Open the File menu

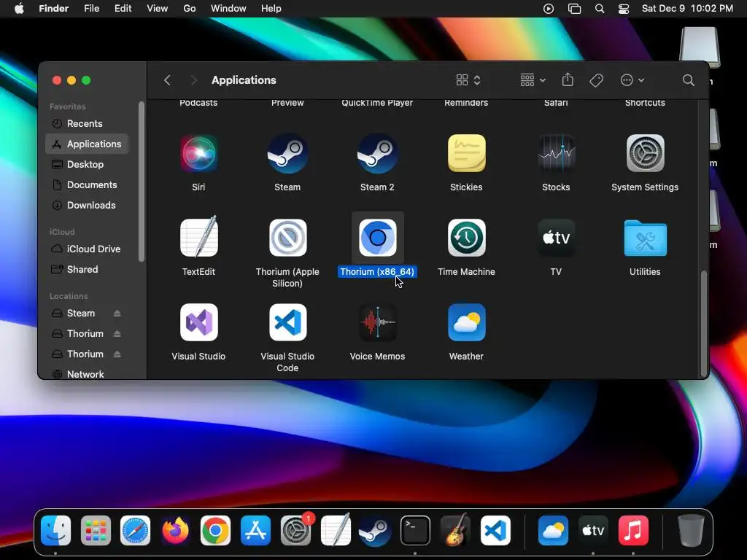coord(91,9)
